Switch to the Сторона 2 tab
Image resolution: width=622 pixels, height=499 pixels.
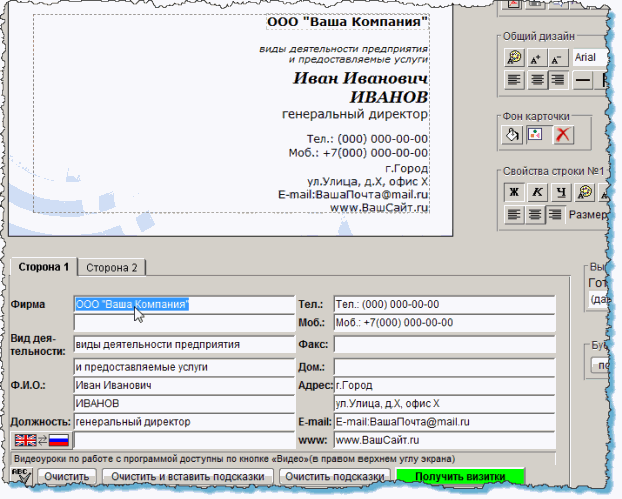coord(112,267)
